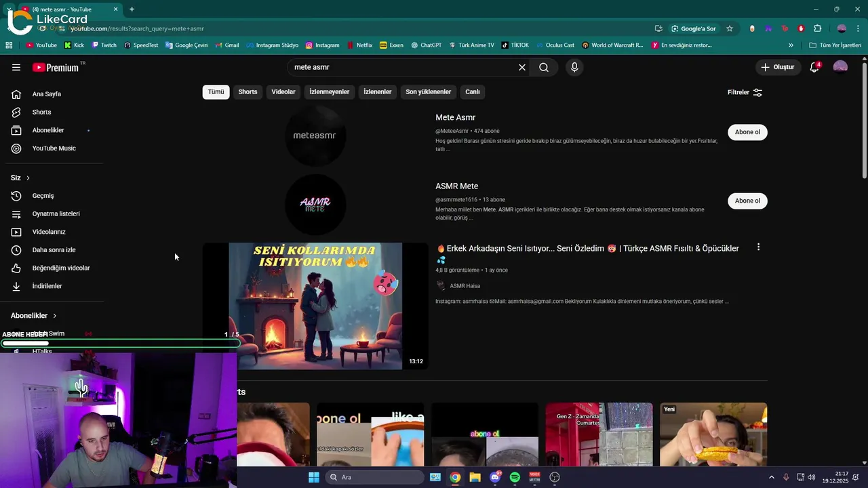This screenshot has width=868, height=488.
Task: Click the taskbar Ara search box
Action: pyautogui.click(x=374, y=477)
